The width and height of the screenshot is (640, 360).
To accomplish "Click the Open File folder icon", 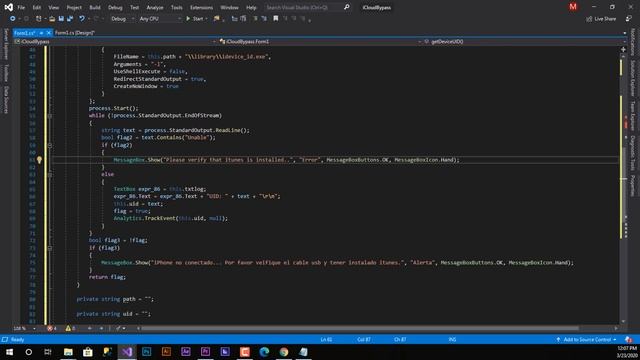I will pos(52,19).
